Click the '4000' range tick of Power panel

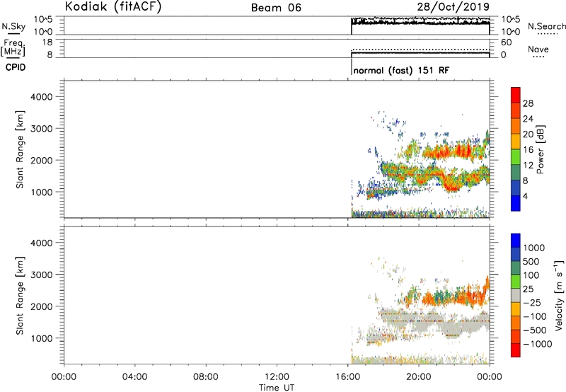42,97
